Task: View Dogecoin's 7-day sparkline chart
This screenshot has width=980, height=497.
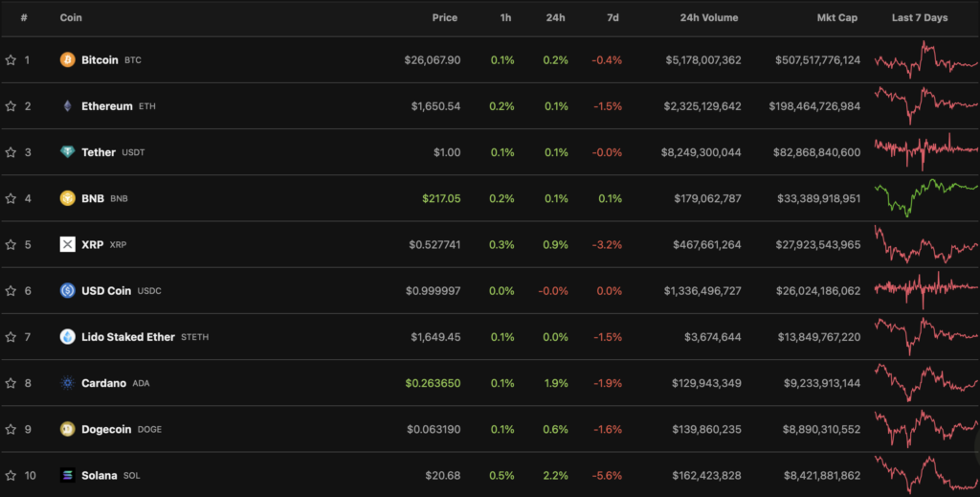Action: click(x=926, y=428)
